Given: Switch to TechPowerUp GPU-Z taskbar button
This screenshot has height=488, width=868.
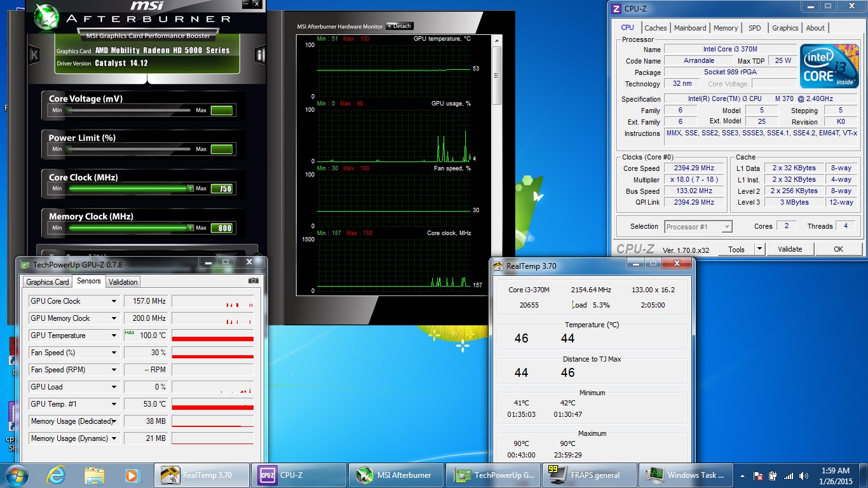Looking at the screenshot, I should [494, 475].
